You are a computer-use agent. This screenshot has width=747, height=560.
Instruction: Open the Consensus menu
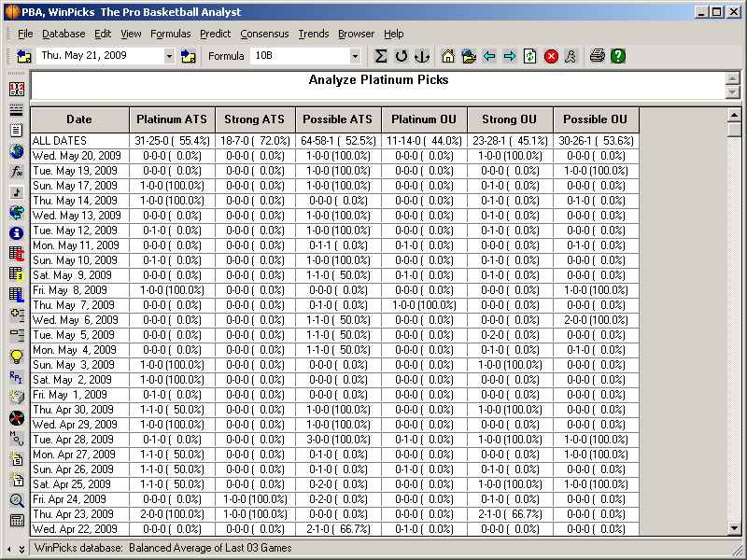tap(264, 34)
